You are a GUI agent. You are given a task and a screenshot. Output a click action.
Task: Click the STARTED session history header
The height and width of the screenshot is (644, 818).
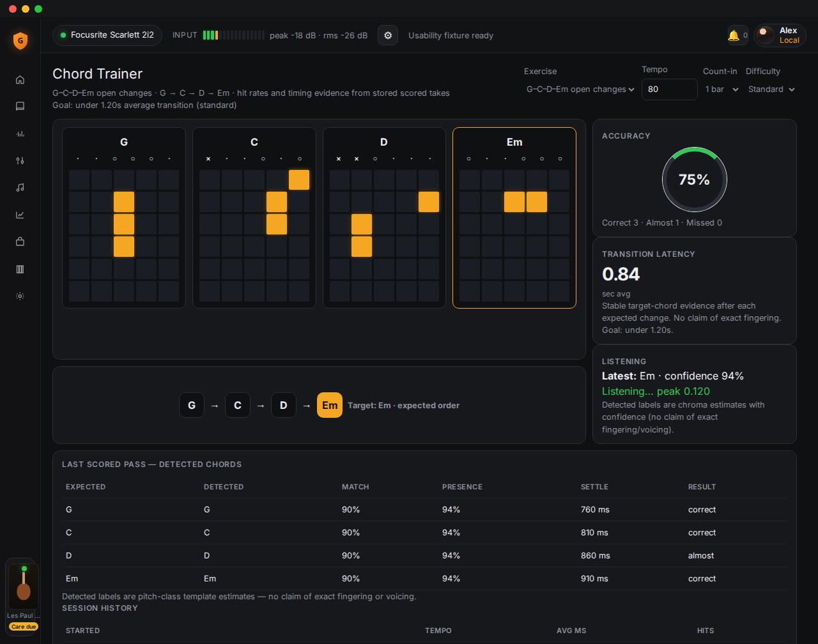(x=82, y=631)
